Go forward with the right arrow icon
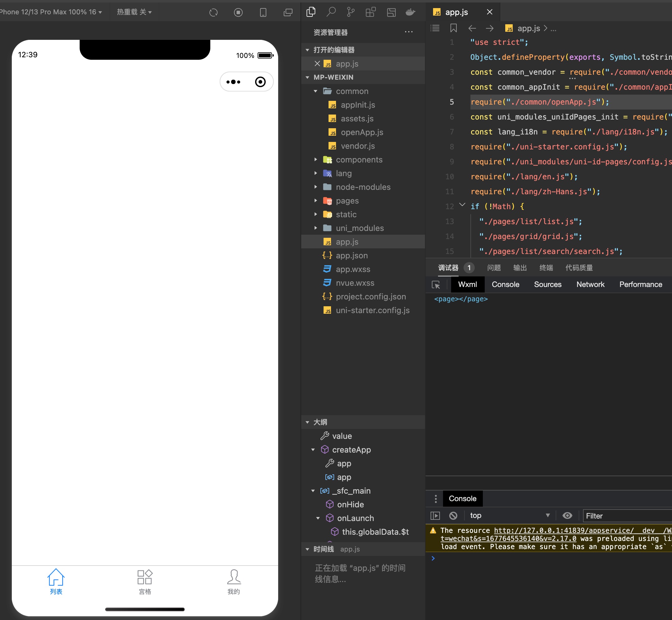The height and width of the screenshot is (620, 672). coord(490,29)
